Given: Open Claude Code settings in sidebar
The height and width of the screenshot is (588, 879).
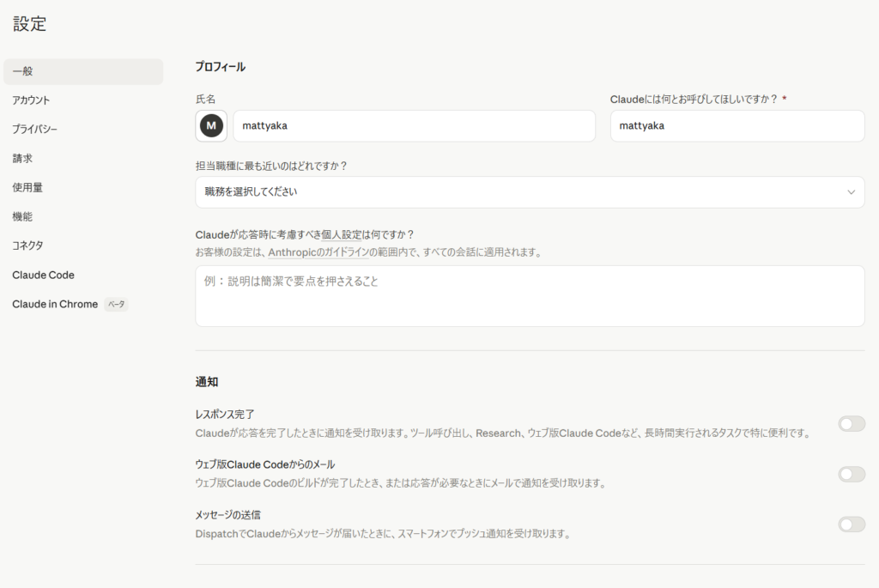Looking at the screenshot, I should pyautogui.click(x=43, y=275).
